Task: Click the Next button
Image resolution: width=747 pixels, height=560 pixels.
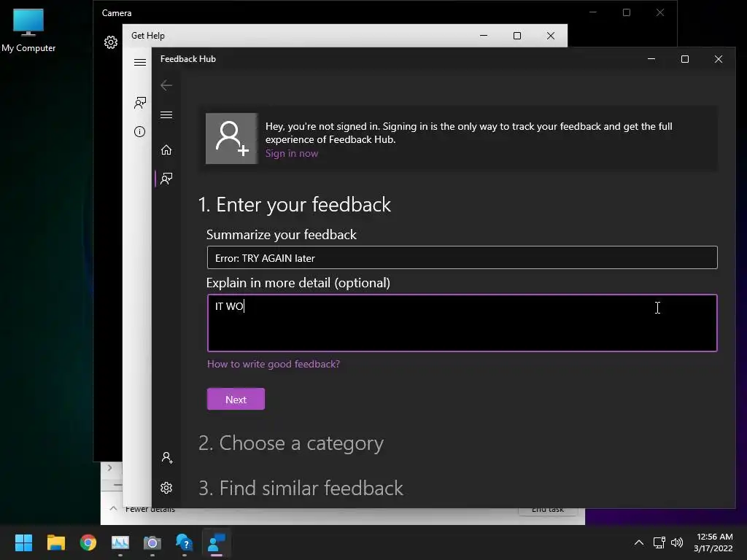Action: pos(236,399)
